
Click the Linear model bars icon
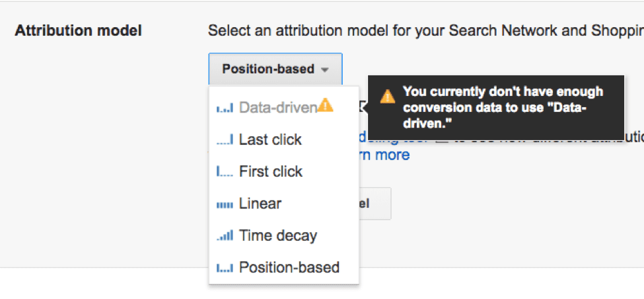[x=225, y=204]
